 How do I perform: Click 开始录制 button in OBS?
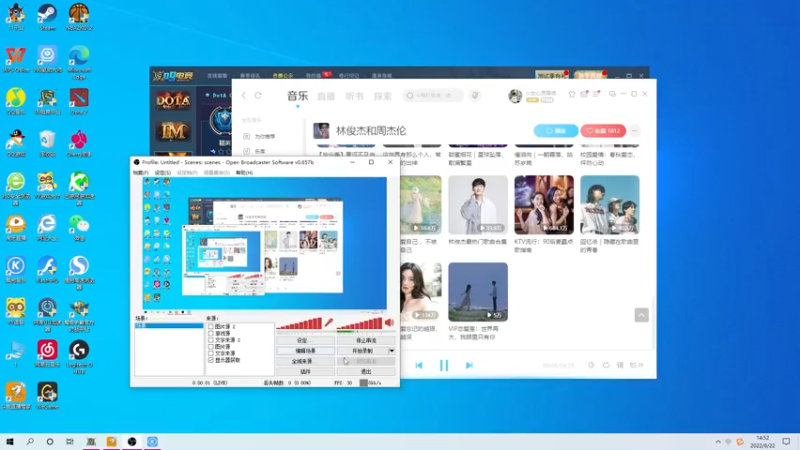pos(362,351)
